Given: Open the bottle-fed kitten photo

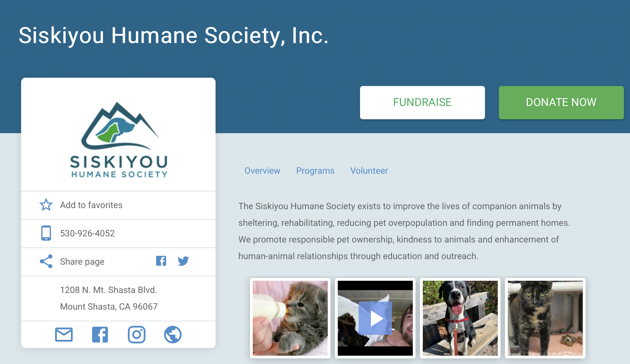Looking at the screenshot, I should 290,318.
